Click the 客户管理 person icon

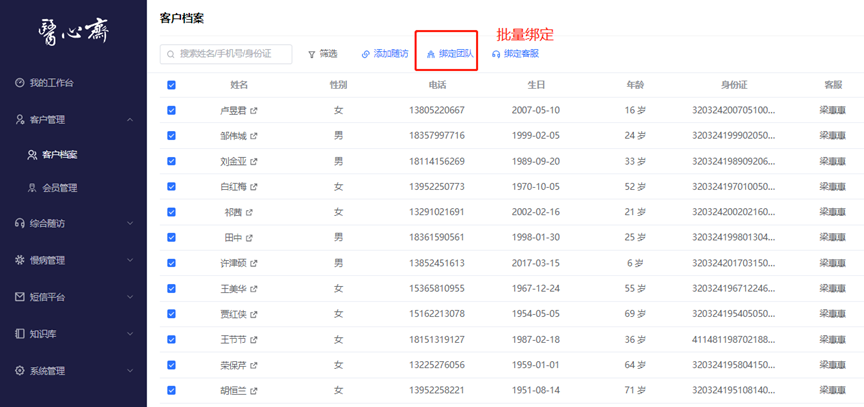20,120
